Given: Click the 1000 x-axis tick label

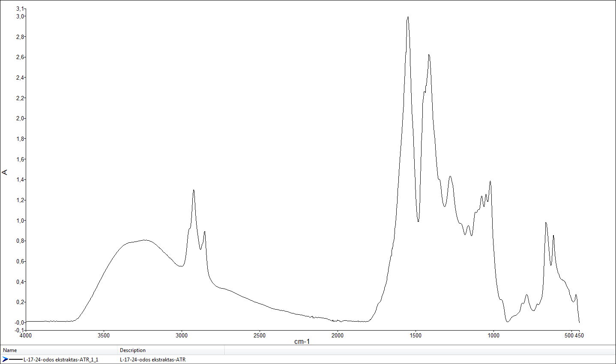Looking at the screenshot, I should (x=493, y=335).
